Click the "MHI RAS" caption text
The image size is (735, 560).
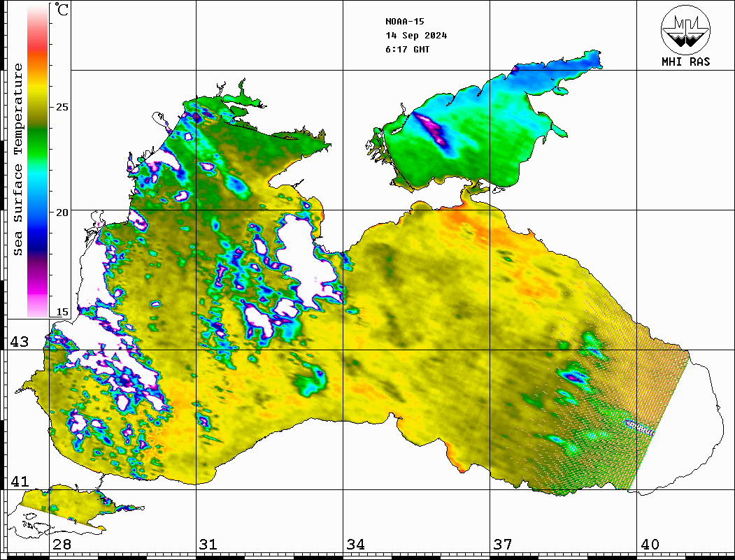[x=685, y=62]
